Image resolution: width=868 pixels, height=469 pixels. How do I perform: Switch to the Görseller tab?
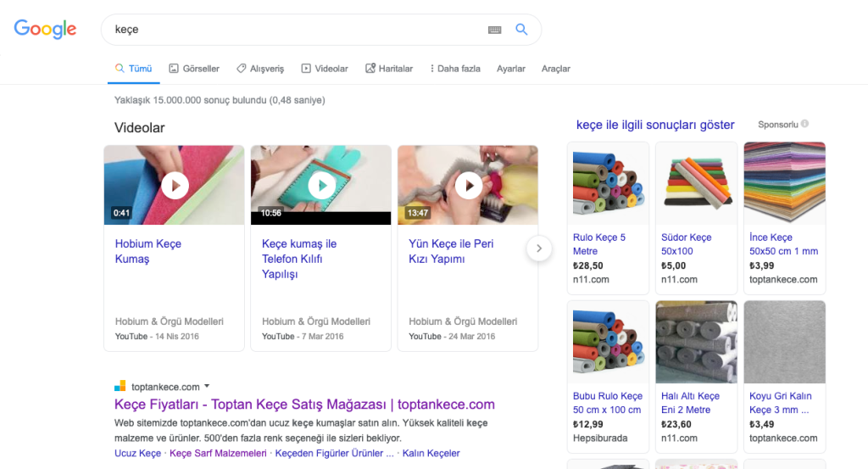194,69
